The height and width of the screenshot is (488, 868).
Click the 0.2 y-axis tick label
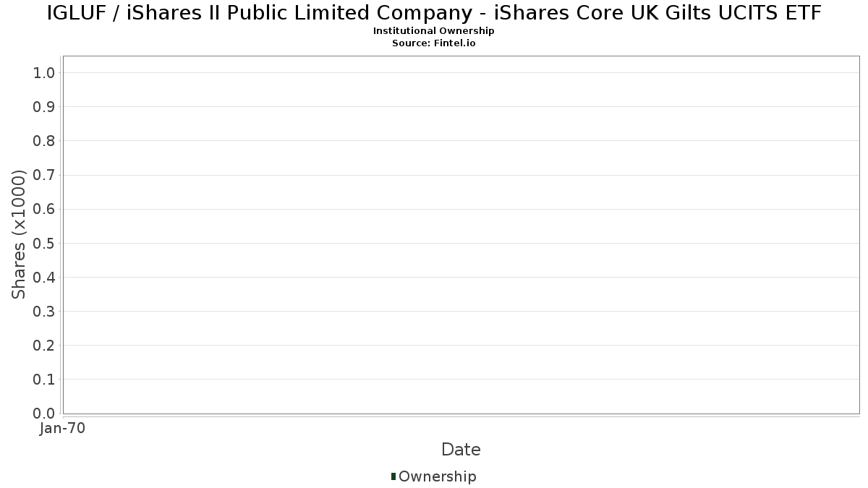click(x=44, y=346)
